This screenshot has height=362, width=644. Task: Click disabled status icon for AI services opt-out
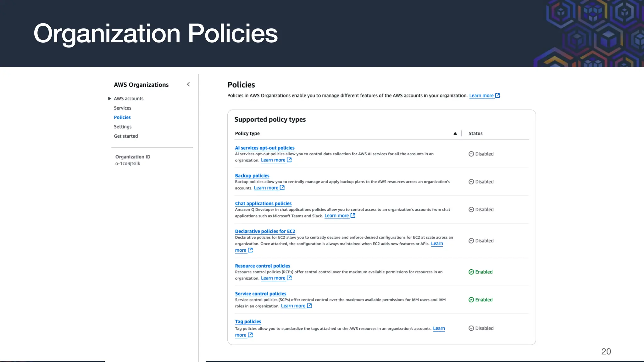[471, 154]
